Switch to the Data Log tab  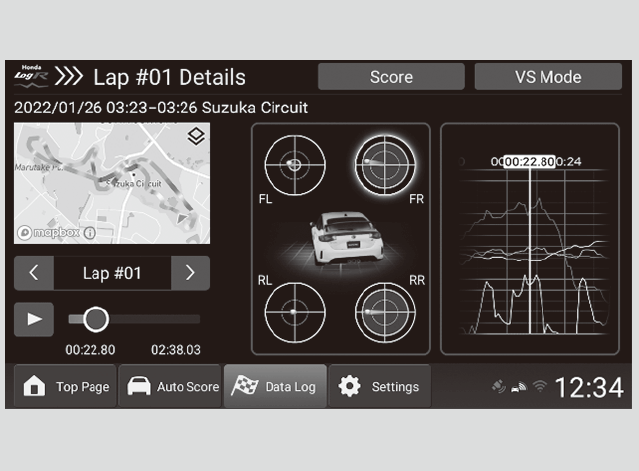[275, 387]
